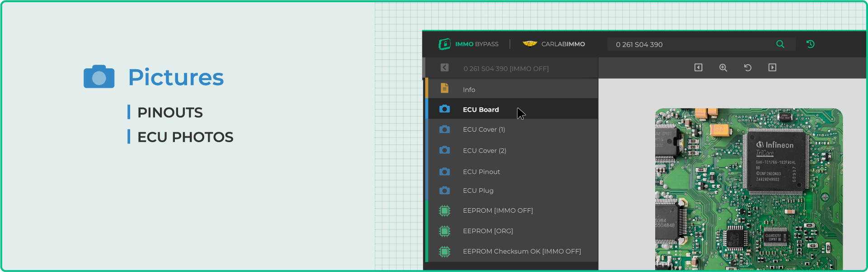Open ECU Cover (2) photo
The width and height of the screenshot is (868, 272).
[484, 151]
